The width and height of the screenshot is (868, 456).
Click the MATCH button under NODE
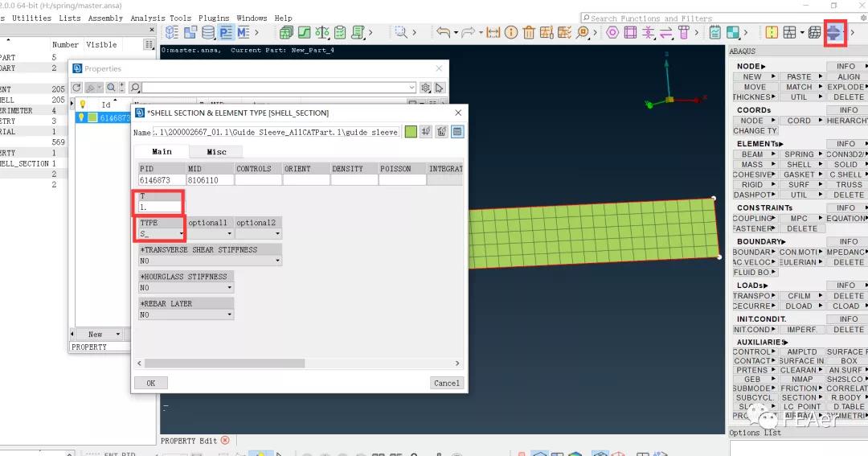(801, 87)
